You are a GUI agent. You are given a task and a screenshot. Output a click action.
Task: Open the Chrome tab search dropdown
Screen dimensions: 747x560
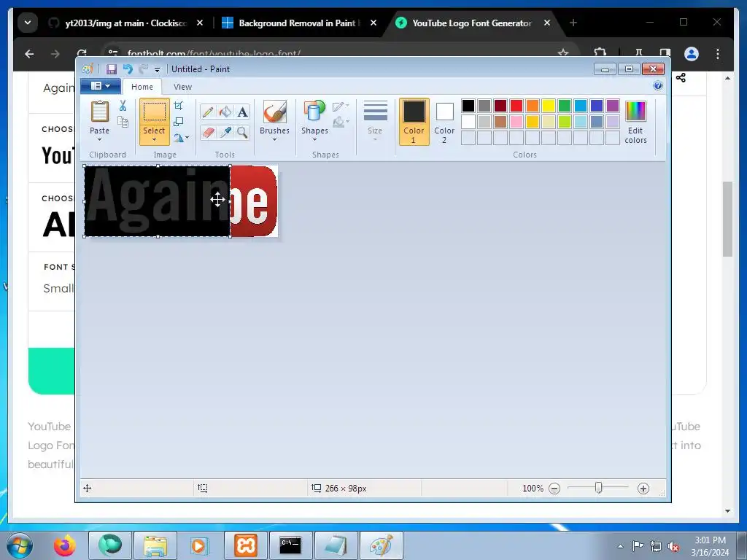28,23
